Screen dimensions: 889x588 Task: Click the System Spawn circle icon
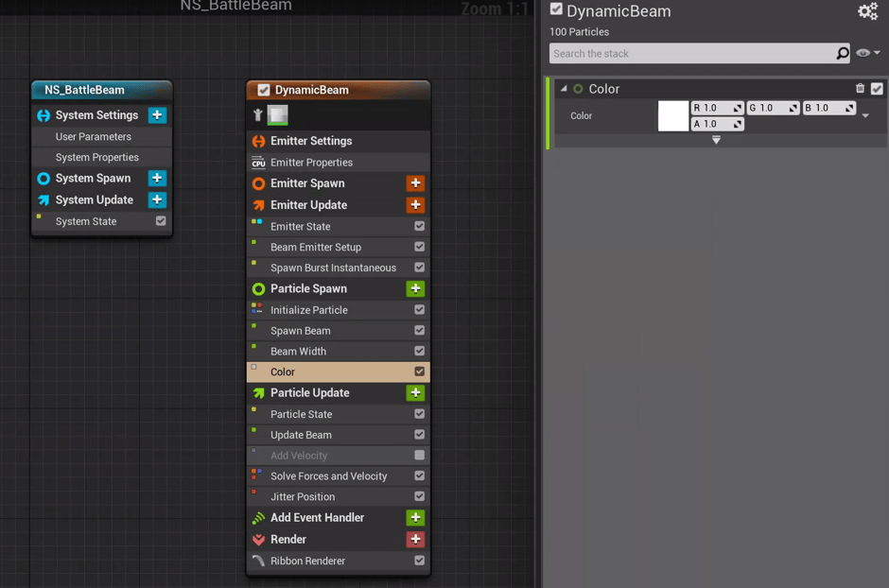44,179
